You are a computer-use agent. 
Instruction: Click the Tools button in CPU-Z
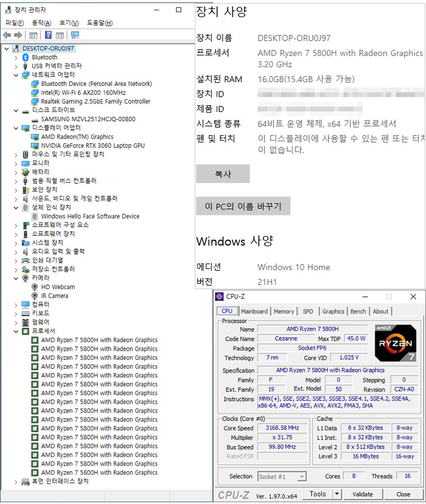pyautogui.click(x=318, y=494)
